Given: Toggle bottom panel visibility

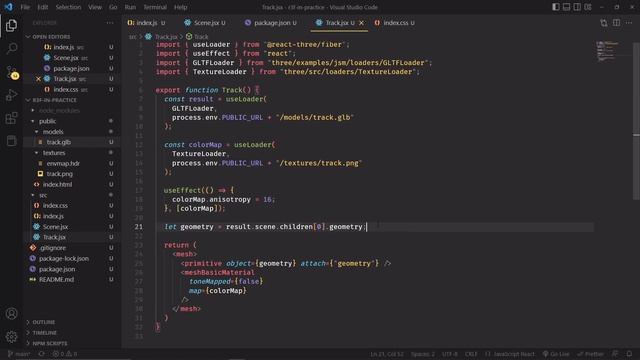Looking at the screenshot, I should pos(567,7).
